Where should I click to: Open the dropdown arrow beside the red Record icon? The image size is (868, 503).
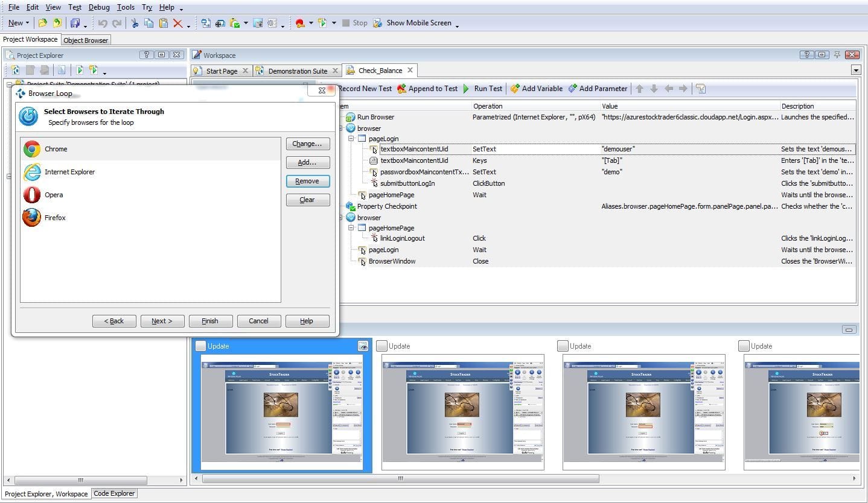pyautogui.click(x=311, y=23)
